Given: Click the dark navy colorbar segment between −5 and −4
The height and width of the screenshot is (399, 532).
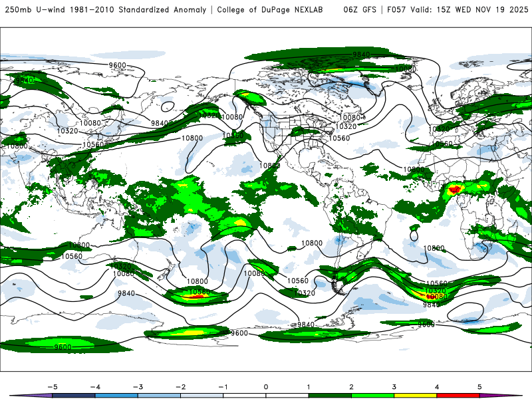Looking at the screenshot, I should (74, 396).
